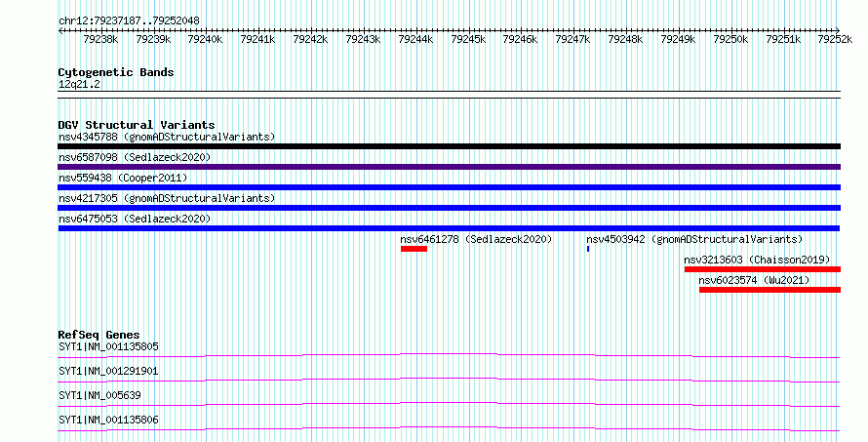
Task: Select variant label nsv4217305 (gnomADStructuralVariants)
Action: [167, 198]
